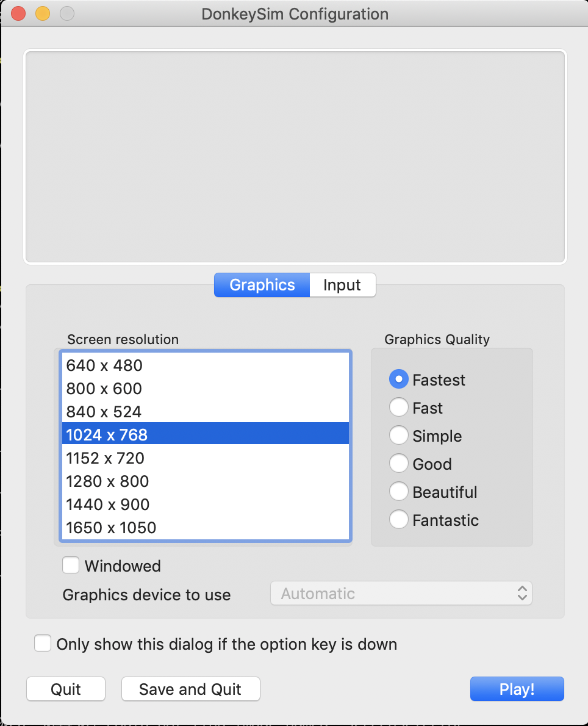588x726 pixels.
Task: Choose Fast graphics quality
Action: coord(399,408)
